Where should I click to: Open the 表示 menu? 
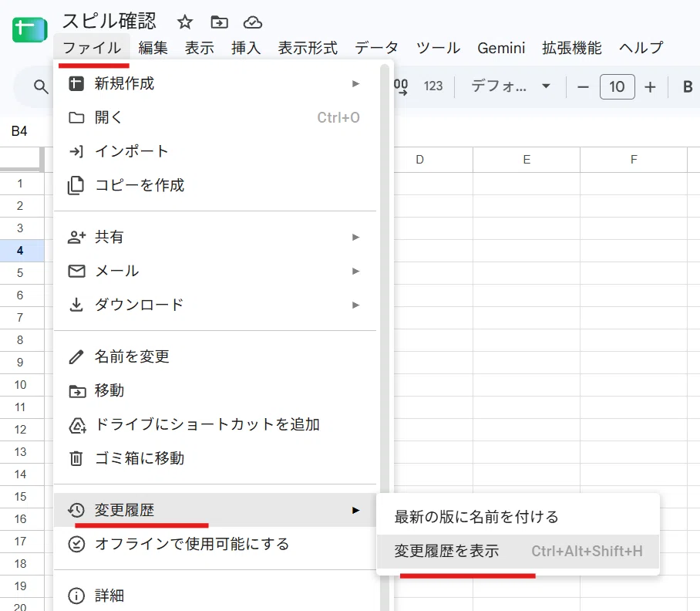[200, 47]
